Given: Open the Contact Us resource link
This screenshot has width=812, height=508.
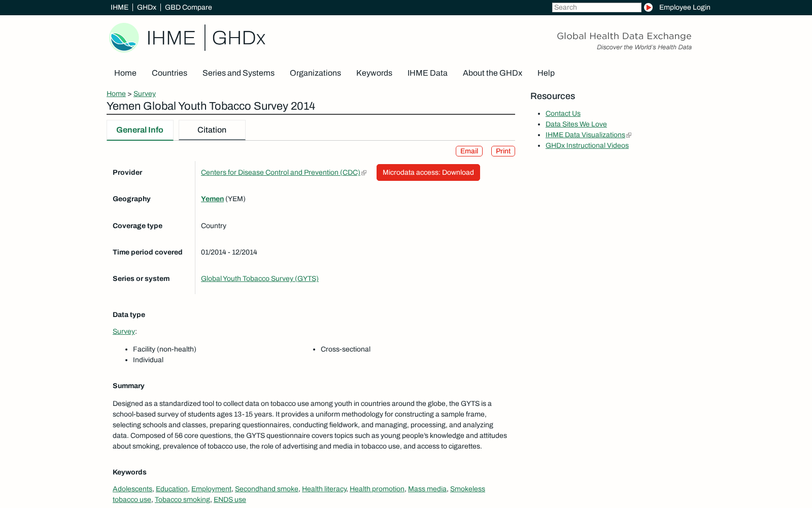Looking at the screenshot, I should click(x=563, y=113).
